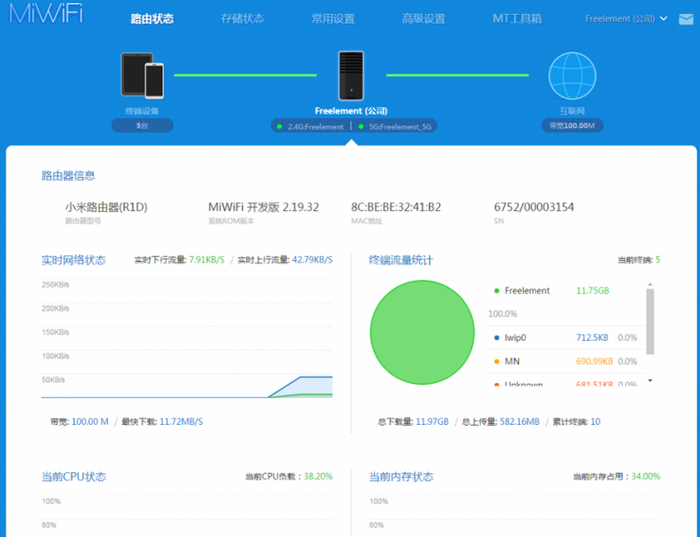Click the 2.4G:Freelement network label
700x537 pixels.
316,127
